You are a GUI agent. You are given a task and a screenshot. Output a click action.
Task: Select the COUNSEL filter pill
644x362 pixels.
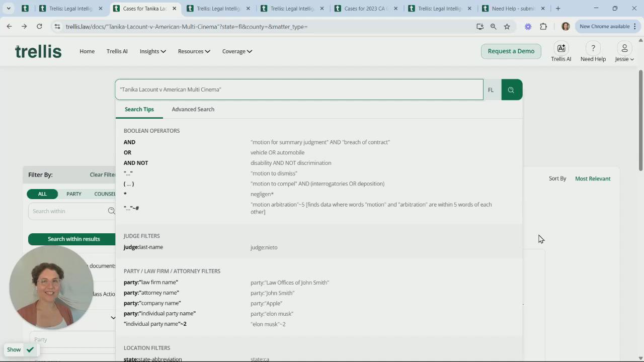pos(105,194)
